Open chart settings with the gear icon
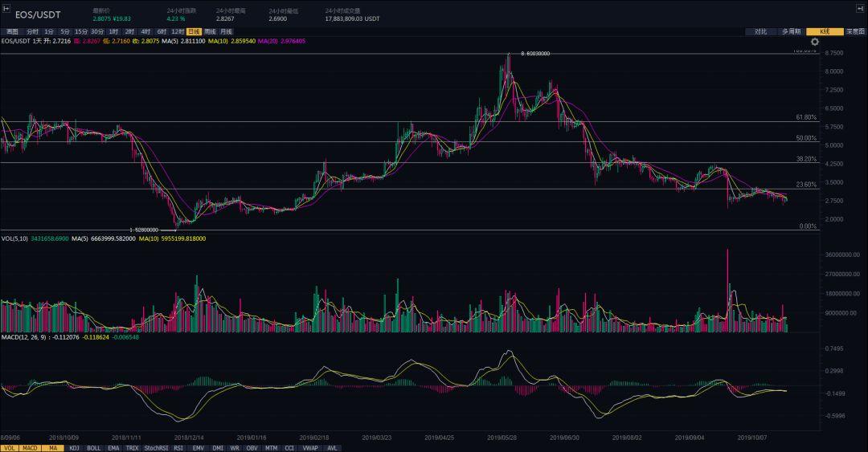 click(815, 42)
